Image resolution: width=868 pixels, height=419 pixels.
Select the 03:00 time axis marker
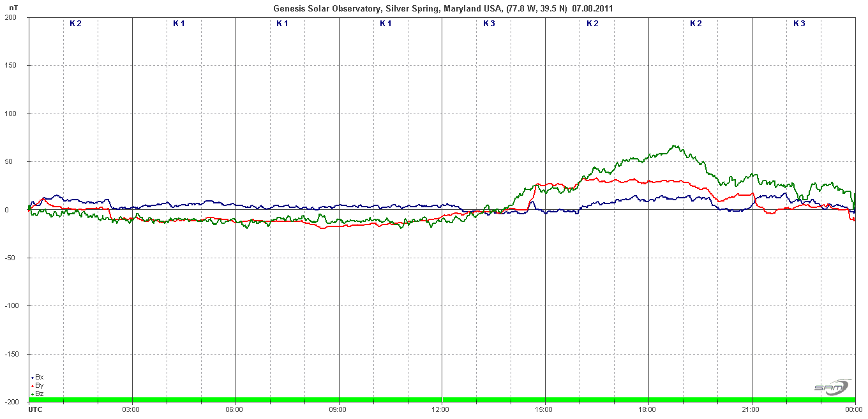coord(131,409)
